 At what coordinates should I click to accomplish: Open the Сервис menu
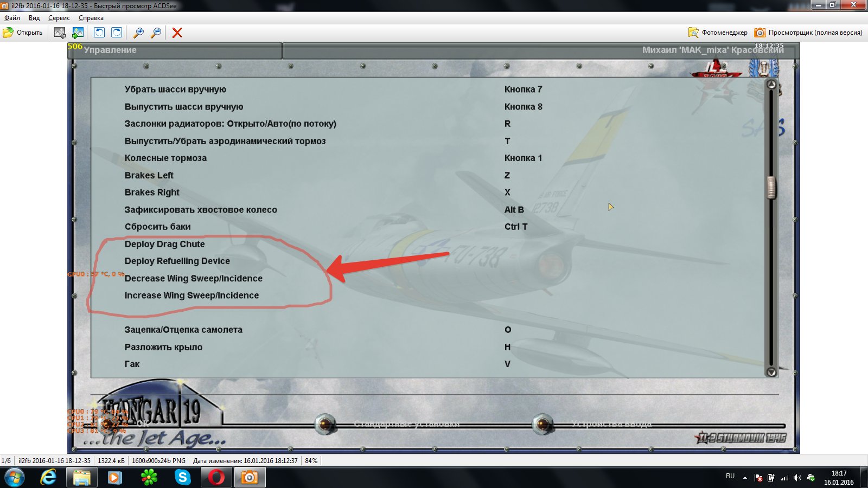tap(59, 18)
